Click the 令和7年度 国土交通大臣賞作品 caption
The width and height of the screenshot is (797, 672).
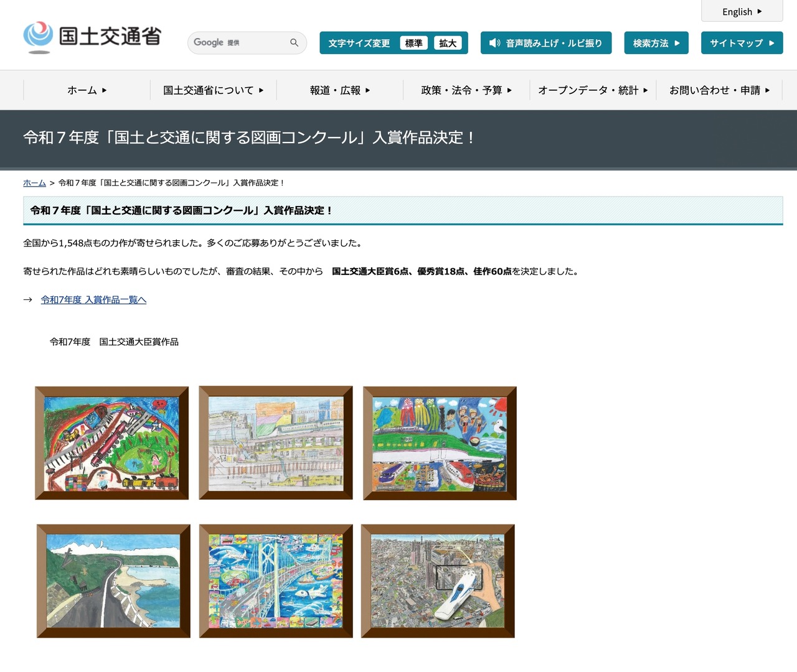point(114,342)
